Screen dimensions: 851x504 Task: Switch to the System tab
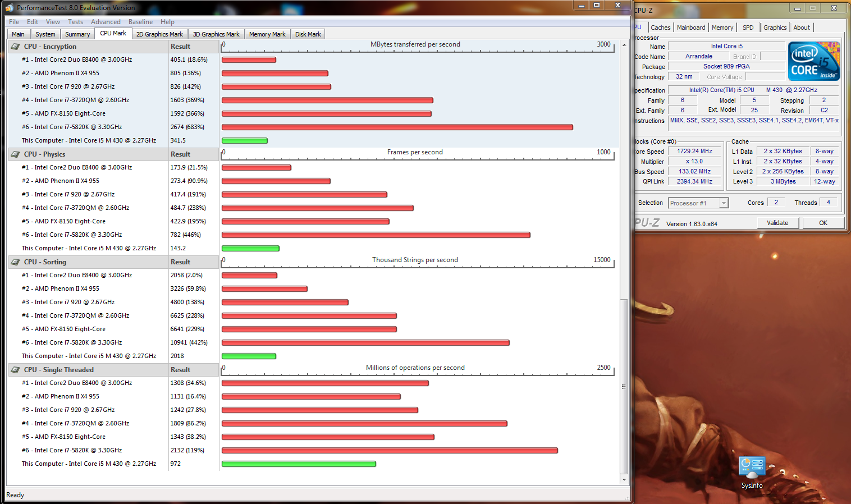[x=45, y=34]
